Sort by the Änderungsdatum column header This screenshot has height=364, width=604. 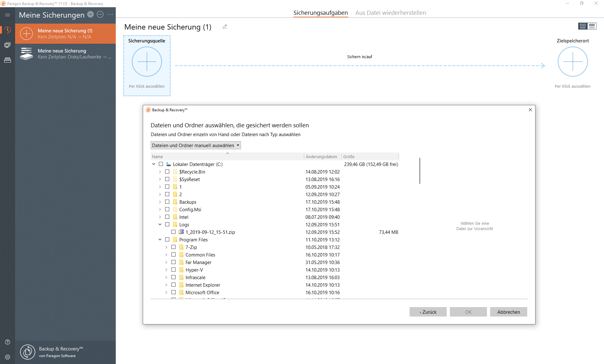(323, 157)
